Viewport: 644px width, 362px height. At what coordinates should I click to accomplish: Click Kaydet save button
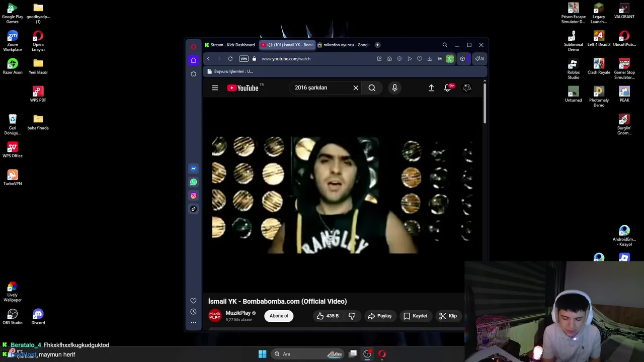point(415,316)
